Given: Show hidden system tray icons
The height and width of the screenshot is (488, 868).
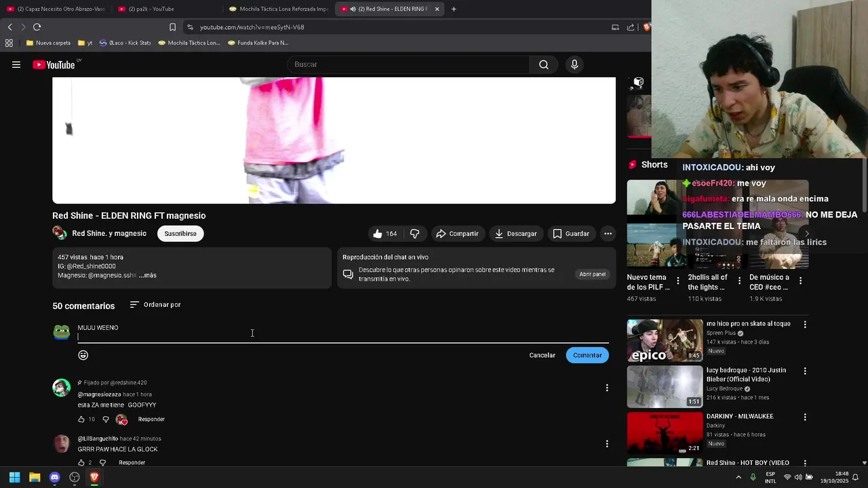Looking at the screenshot, I should [738, 477].
